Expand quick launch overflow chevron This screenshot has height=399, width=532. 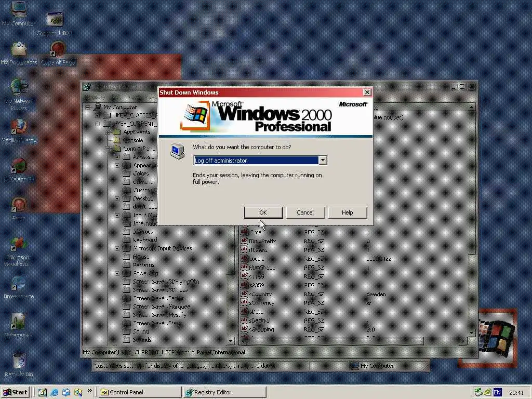89,391
